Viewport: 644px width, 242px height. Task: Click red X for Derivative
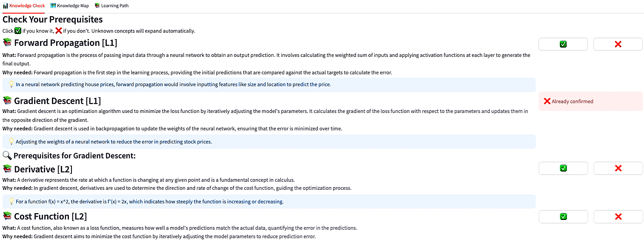click(x=618, y=168)
